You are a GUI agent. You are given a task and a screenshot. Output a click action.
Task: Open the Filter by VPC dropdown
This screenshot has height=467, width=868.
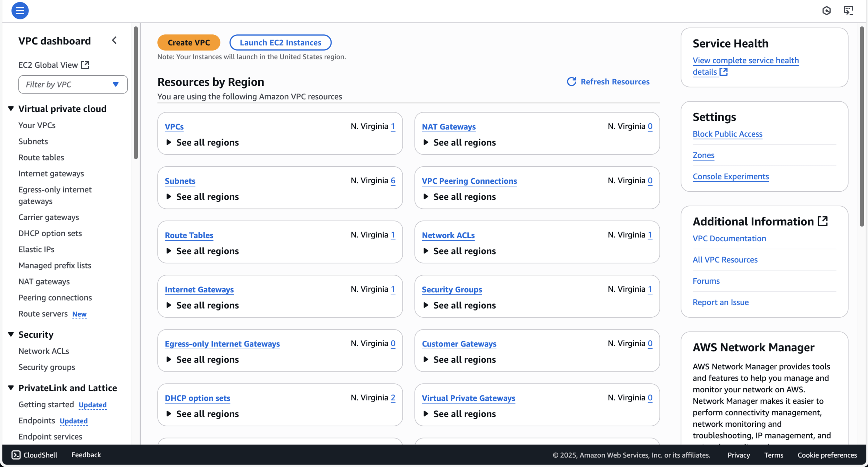coord(116,84)
